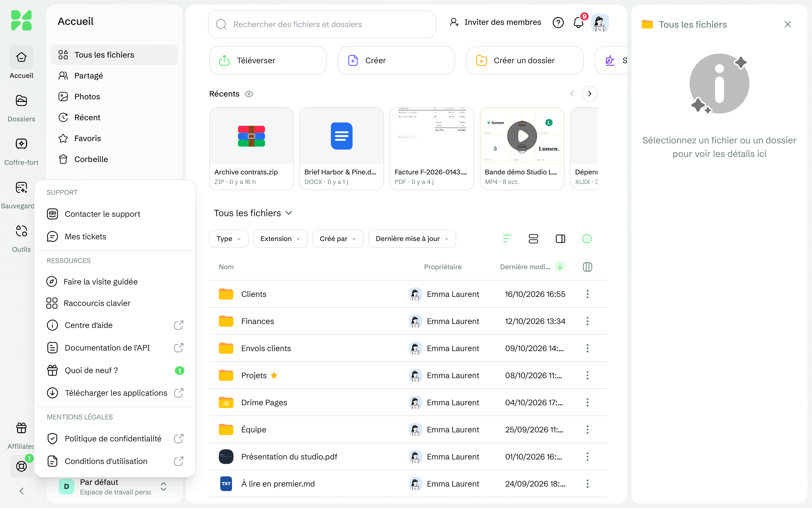This screenshot has width=812, height=508.
Task: Open more options for Drime Pages
Action: [587, 402]
